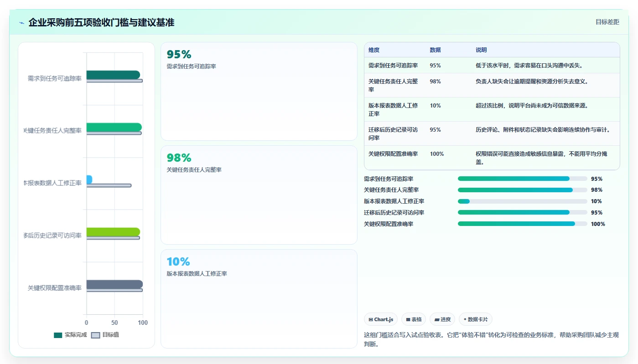Click the gray target bar under 人工修正率
Screen dimensions: 638x364
[x=109, y=185]
